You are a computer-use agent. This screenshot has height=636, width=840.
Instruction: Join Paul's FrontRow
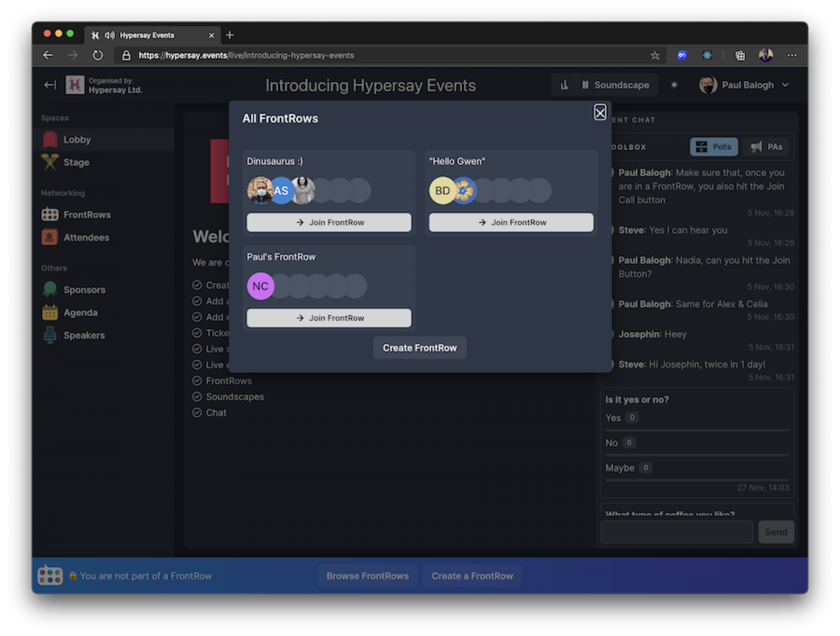point(329,318)
